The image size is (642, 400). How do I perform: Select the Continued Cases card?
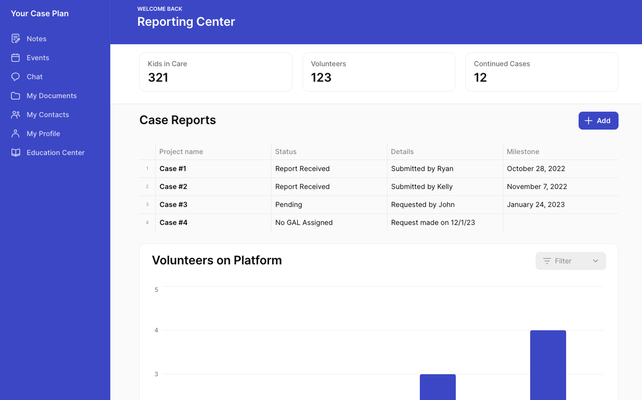(x=541, y=72)
